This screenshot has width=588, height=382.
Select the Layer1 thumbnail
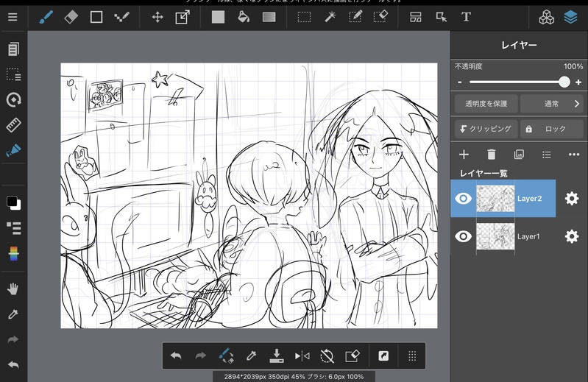[x=495, y=236]
